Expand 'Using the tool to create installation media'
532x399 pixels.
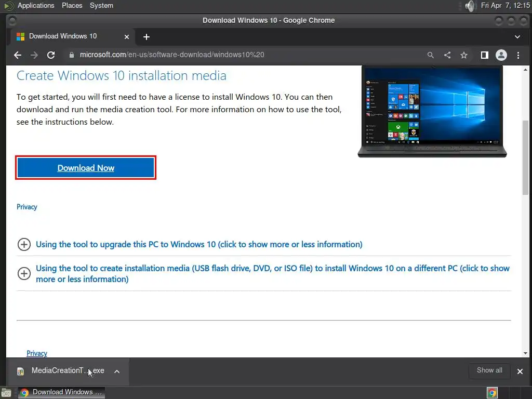tap(263, 273)
